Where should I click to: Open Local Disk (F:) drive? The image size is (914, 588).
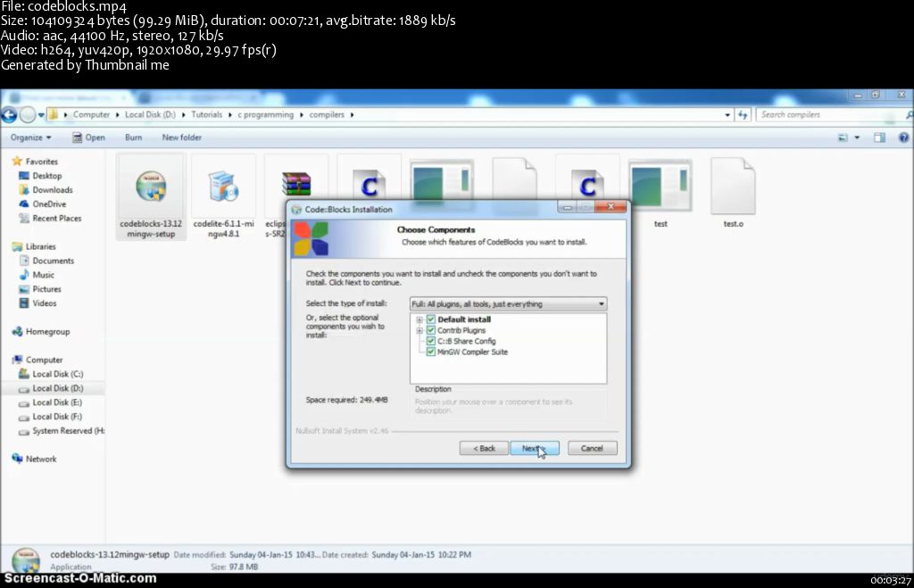coord(51,417)
